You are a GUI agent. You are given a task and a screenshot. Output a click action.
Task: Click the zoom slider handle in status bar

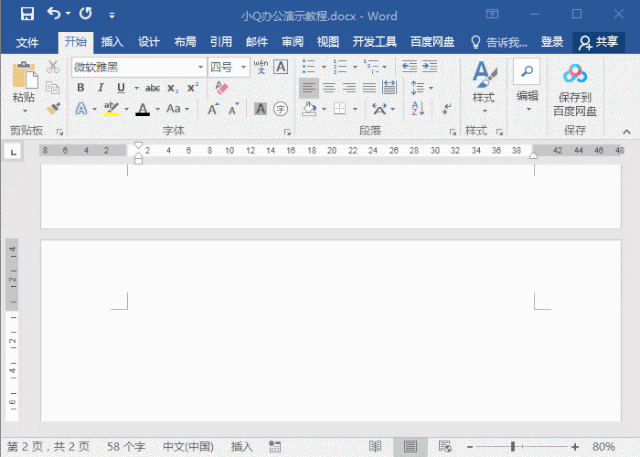(x=513, y=446)
